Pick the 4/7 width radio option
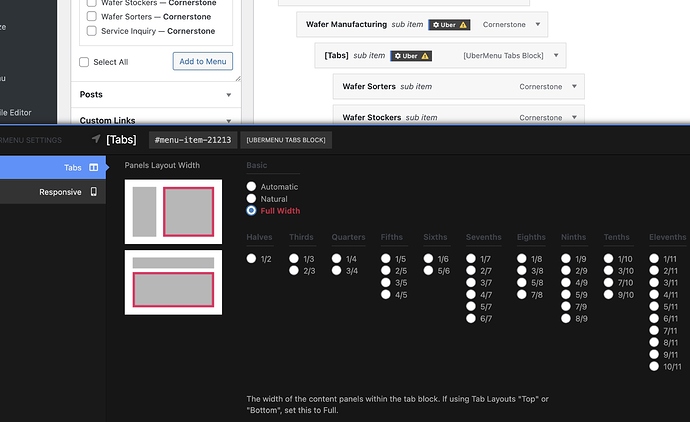This screenshot has height=422, width=690. pyautogui.click(x=471, y=294)
